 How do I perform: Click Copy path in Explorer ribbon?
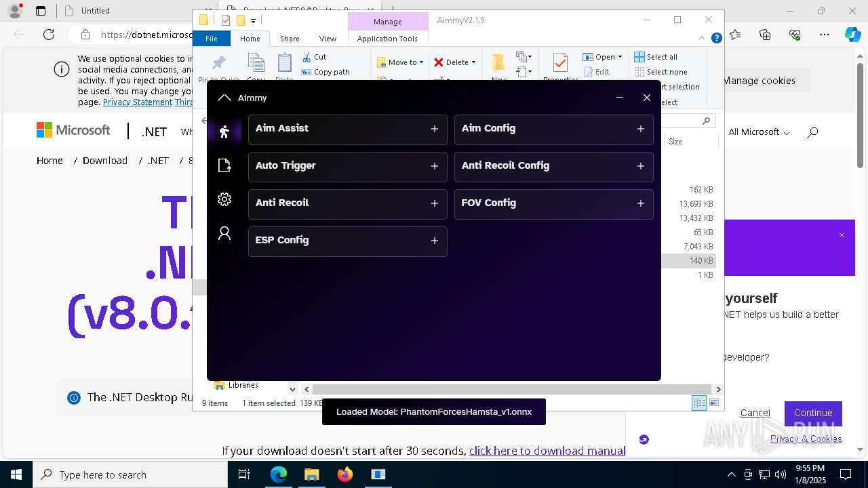[325, 72]
